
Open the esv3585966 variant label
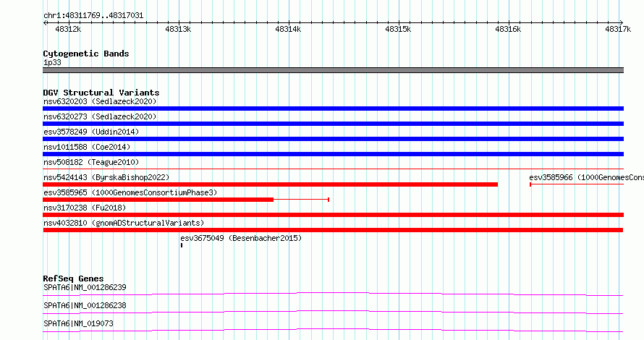(586, 177)
